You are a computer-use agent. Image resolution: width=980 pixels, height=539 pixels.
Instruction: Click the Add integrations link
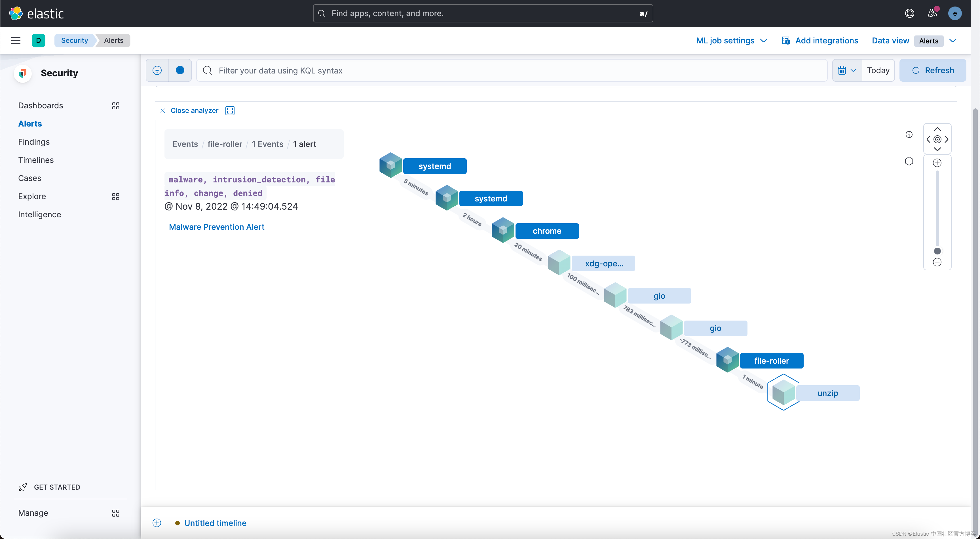[826, 40]
